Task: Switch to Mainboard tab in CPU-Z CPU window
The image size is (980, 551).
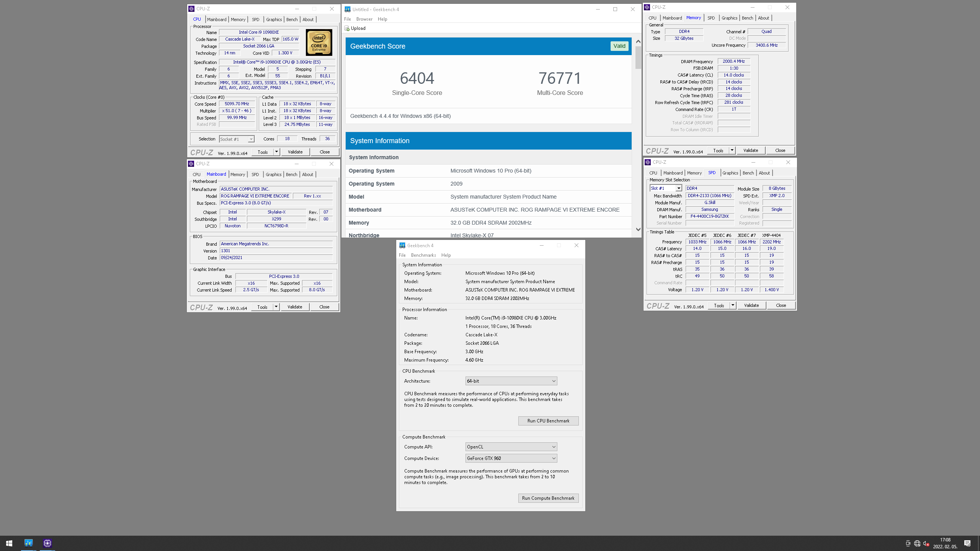Action: (217, 20)
